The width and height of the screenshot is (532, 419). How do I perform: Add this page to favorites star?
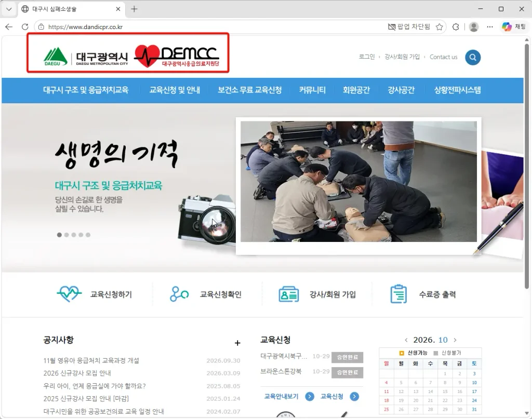click(x=440, y=27)
